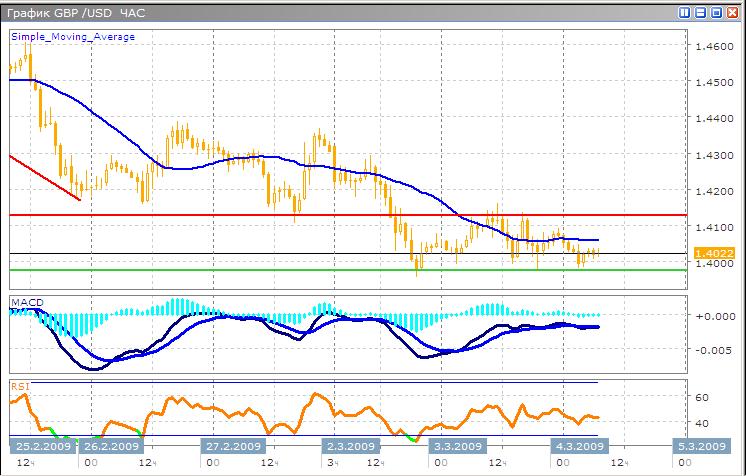The image size is (746, 476).
Task: Select the 2.3.2009 date marker
Action: click(351, 446)
